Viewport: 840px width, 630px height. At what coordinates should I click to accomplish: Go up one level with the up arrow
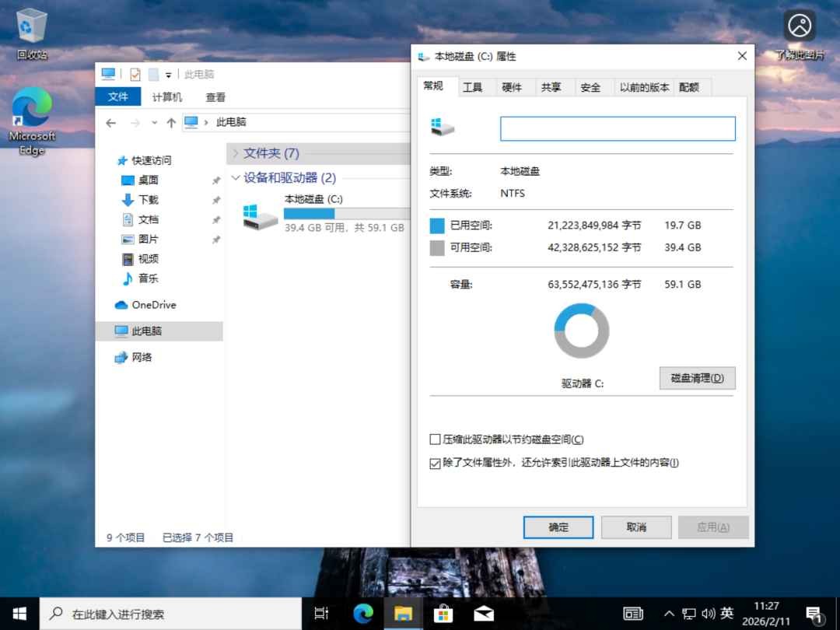coord(171,123)
